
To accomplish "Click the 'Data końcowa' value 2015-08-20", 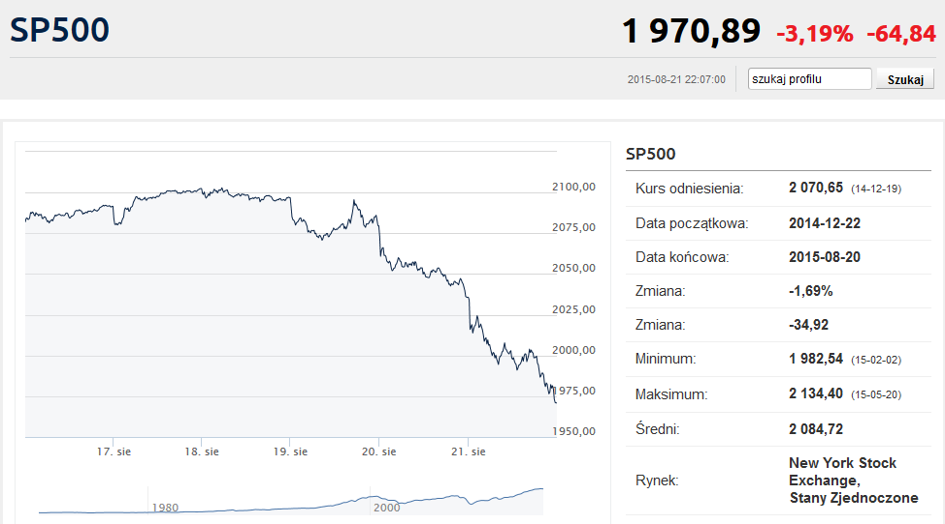I will (x=824, y=257).
